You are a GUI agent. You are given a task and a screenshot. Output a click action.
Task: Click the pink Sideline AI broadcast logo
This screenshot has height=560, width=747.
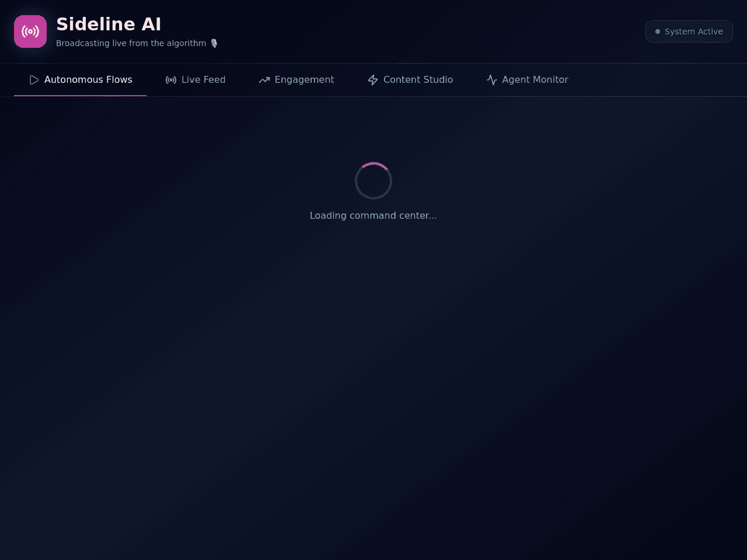pos(30,32)
